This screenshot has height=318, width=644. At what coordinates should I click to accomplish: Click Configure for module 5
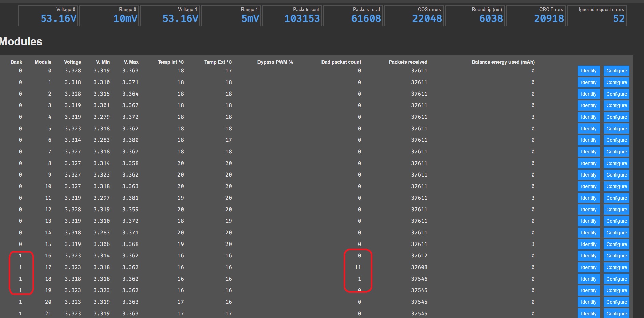tap(616, 129)
